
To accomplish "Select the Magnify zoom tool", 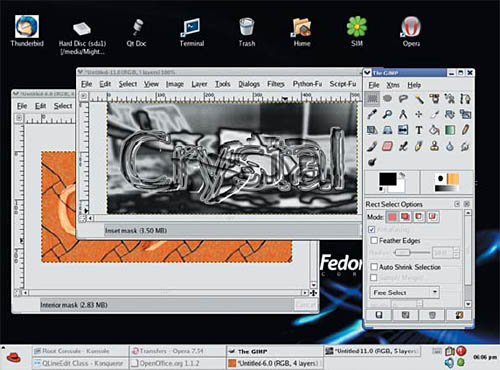I will coord(387,114).
